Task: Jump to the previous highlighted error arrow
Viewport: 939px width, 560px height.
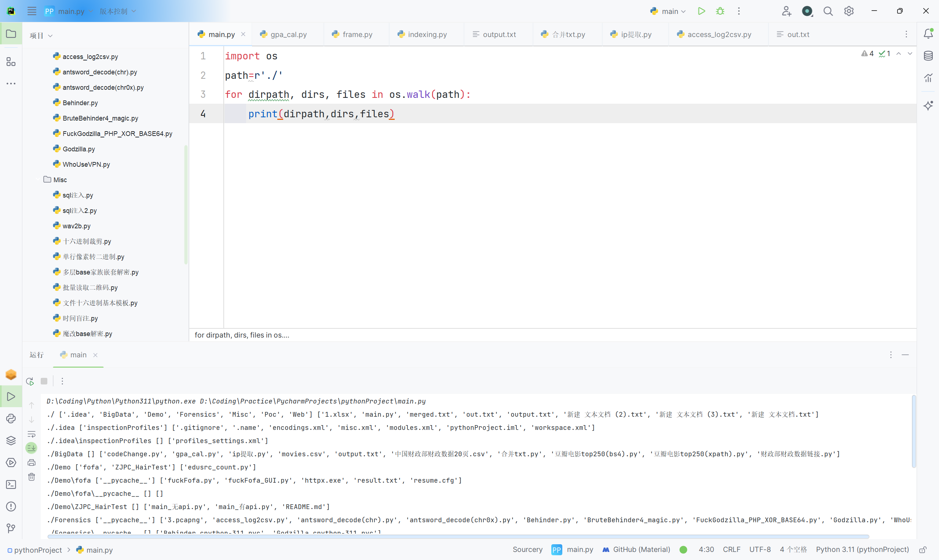Action: (x=899, y=54)
